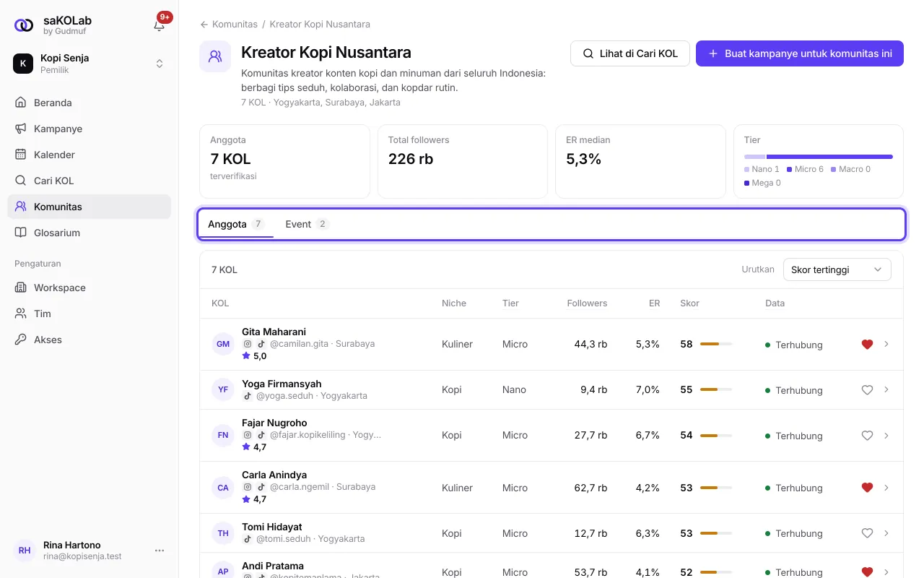Open Carla Anindya row chevron
Image resolution: width=924 pixels, height=578 pixels.
tap(886, 488)
